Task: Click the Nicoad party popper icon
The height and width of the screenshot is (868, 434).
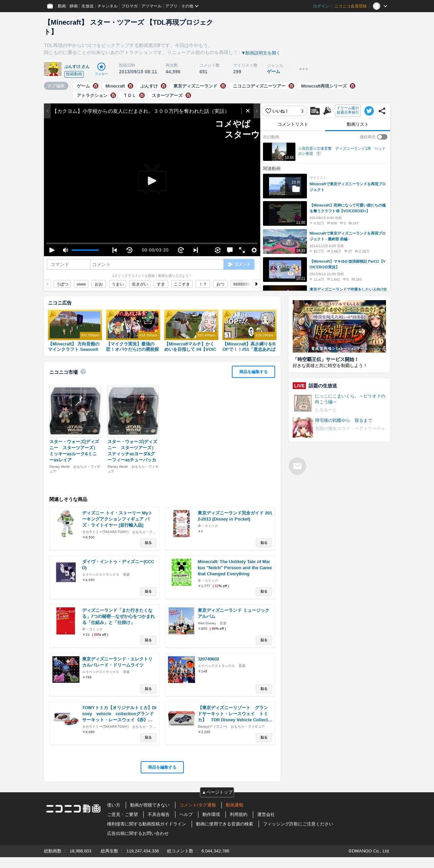Action: click(x=327, y=111)
